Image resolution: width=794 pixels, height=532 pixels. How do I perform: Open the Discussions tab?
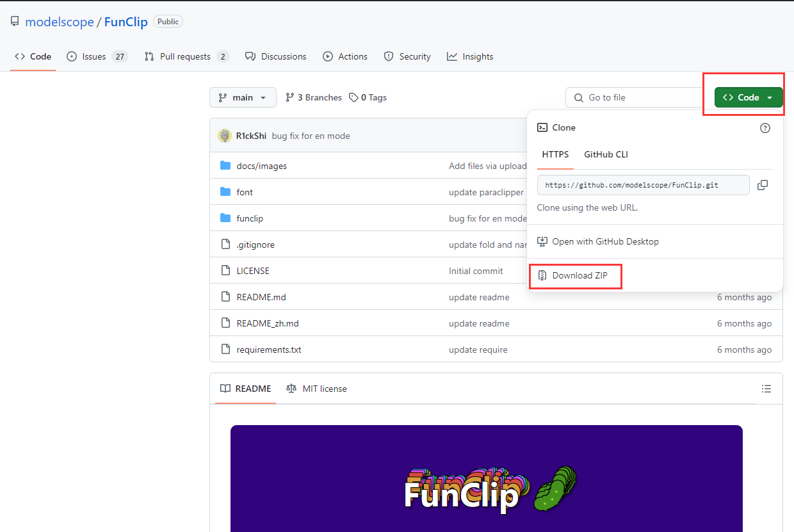click(x=276, y=56)
